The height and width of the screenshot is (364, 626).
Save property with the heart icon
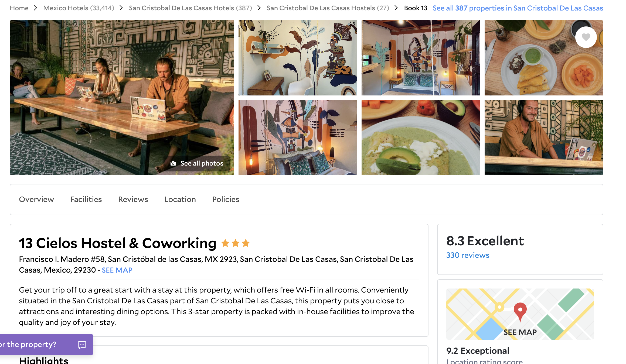pyautogui.click(x=586, y=37)
